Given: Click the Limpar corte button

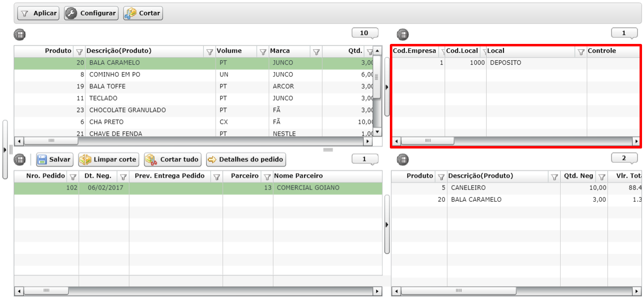Looking at the screenshot, I should coord(109,160).
